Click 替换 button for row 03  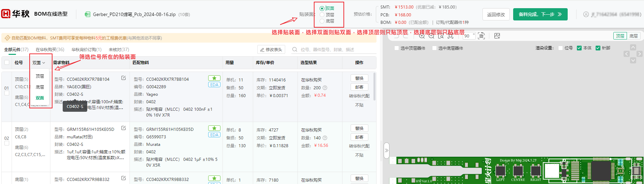coord(359,179)
